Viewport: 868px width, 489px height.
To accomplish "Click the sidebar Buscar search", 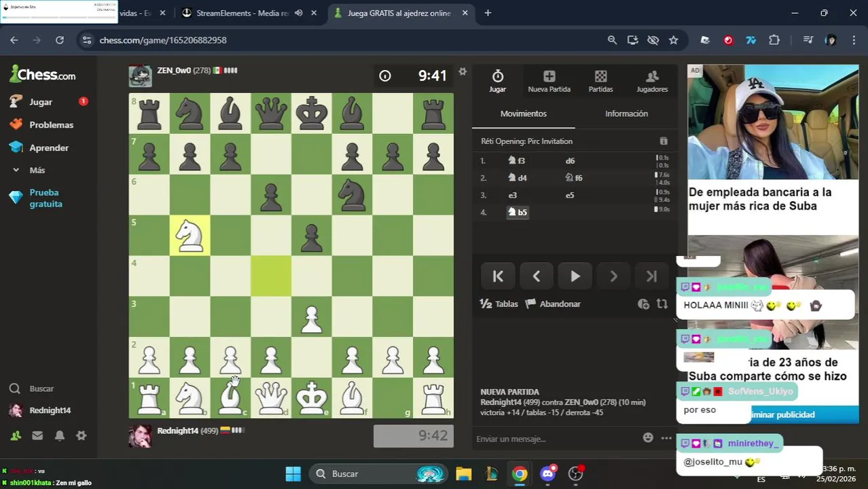I will [x=41, y=388].
